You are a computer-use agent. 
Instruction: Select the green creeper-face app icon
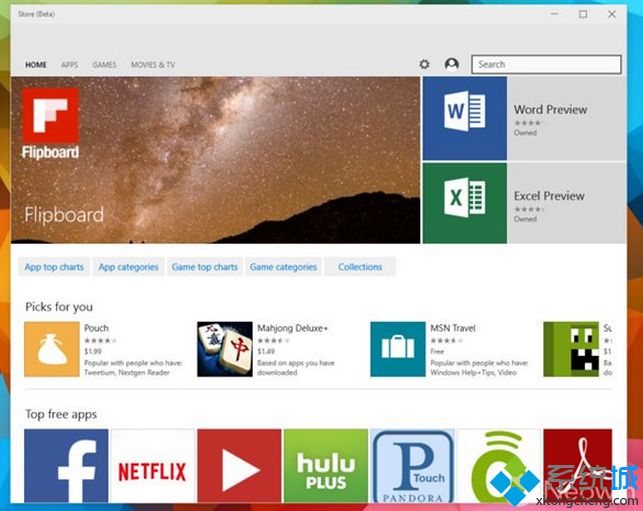pyautogui.click(x=571, y=349)
